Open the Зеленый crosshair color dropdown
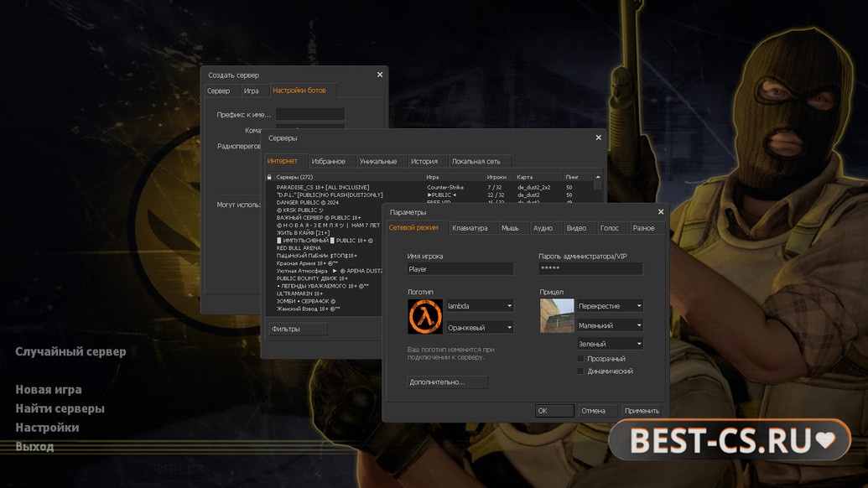Screen dimensions: 868x488 point(610,344)
